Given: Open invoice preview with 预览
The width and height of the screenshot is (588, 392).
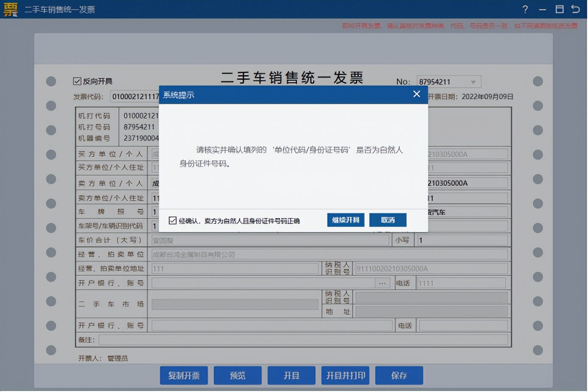Looking at the screenshot, I should click(238, 375).
